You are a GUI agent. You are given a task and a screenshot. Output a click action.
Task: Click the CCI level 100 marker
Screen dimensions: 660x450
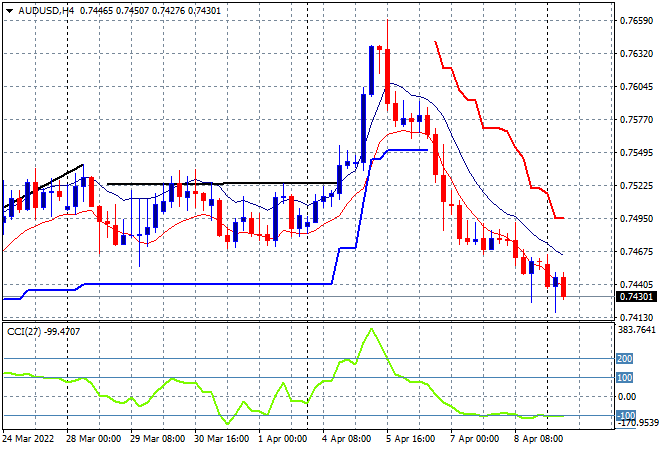[x=624, y=378]
